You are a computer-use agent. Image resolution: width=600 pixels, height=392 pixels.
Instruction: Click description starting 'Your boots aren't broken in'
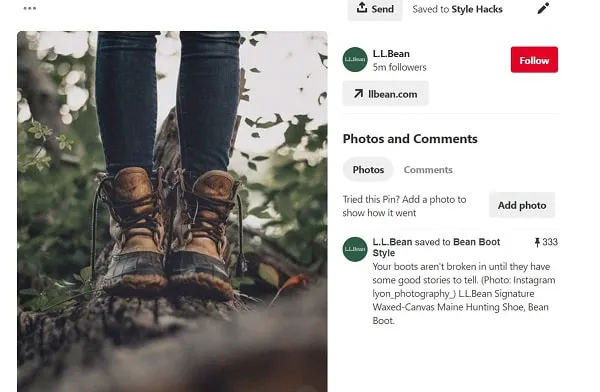[x=464, y=294]
